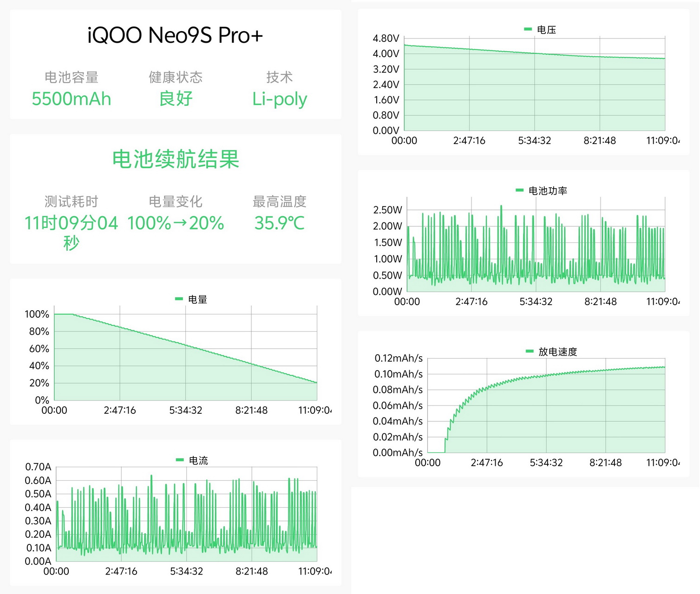Click the 技术 label
700x594 pixels.
280,77
